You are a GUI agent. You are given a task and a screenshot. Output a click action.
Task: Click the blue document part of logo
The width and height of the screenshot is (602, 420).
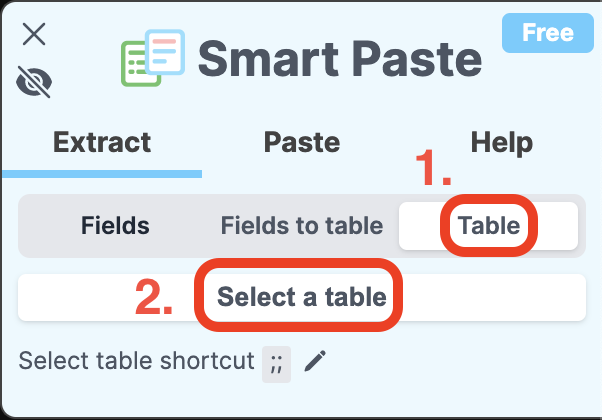pos(165,52)
